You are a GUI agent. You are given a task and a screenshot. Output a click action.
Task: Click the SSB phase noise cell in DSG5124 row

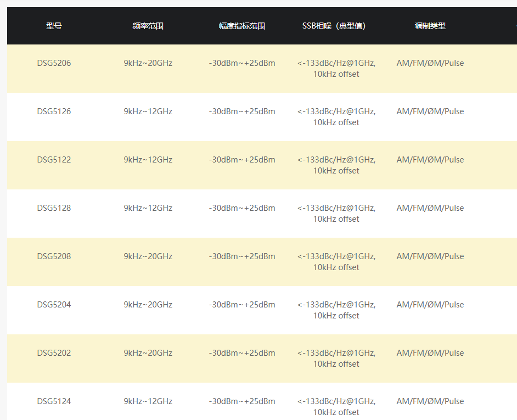336,407
